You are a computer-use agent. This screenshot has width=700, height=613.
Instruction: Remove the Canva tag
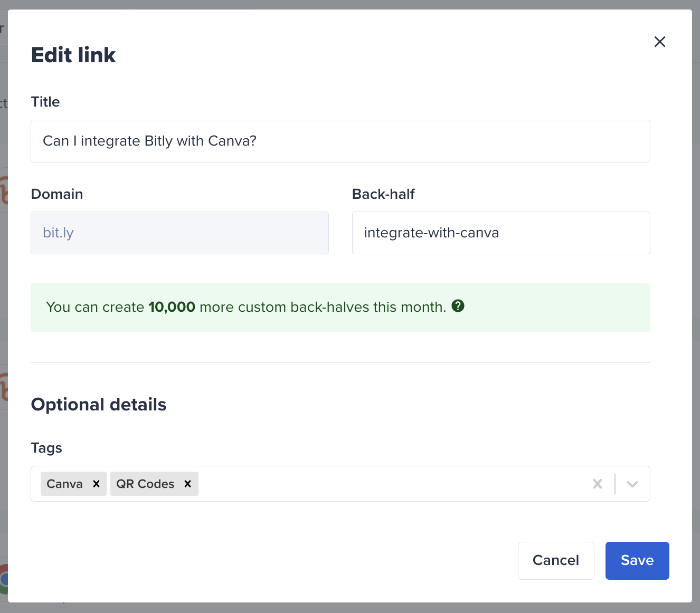(x=96, y=484)
